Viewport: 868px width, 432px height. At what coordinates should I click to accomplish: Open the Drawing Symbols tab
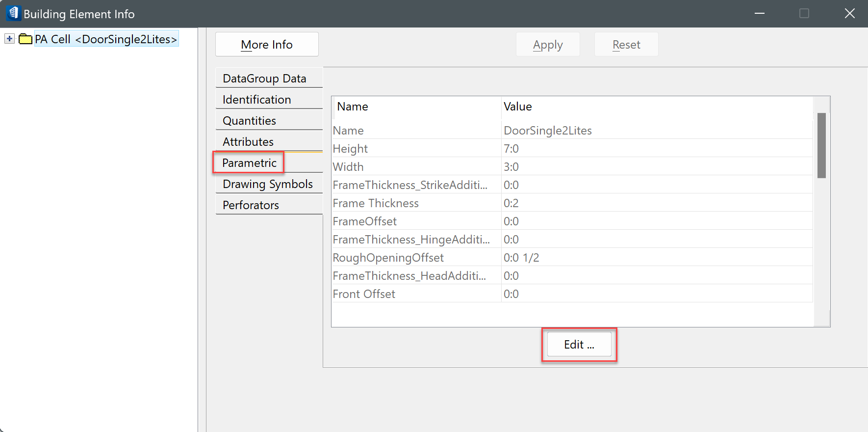point(268,184)
